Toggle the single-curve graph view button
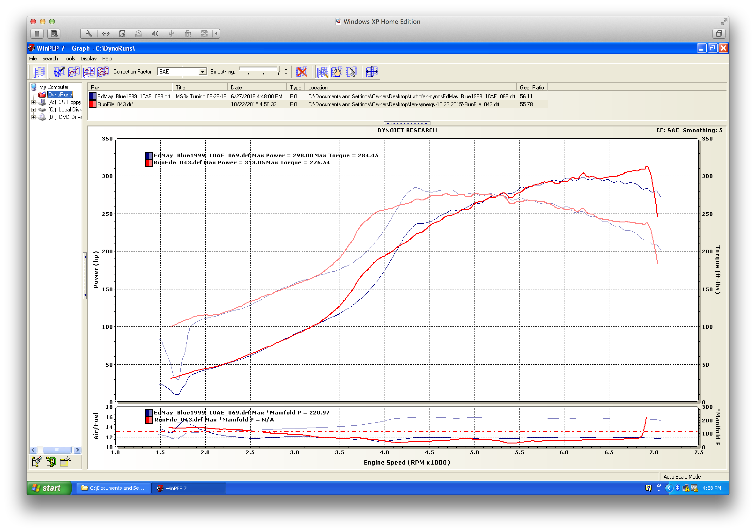 74,72
